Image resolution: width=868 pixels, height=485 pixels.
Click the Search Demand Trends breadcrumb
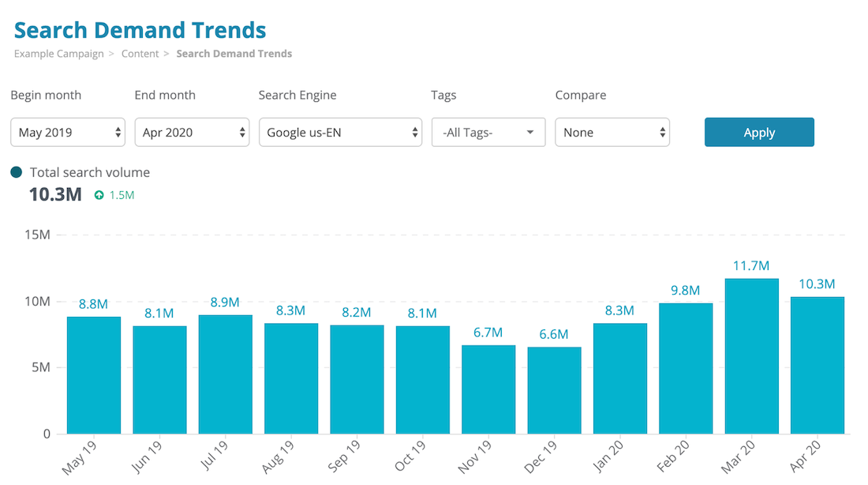click(x=234, y=54)
